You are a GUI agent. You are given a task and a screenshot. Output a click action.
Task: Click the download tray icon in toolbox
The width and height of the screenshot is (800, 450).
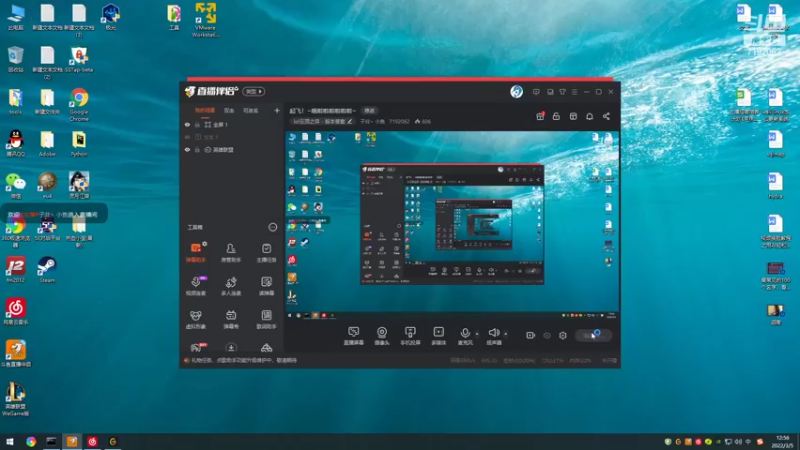coord(231,348)
